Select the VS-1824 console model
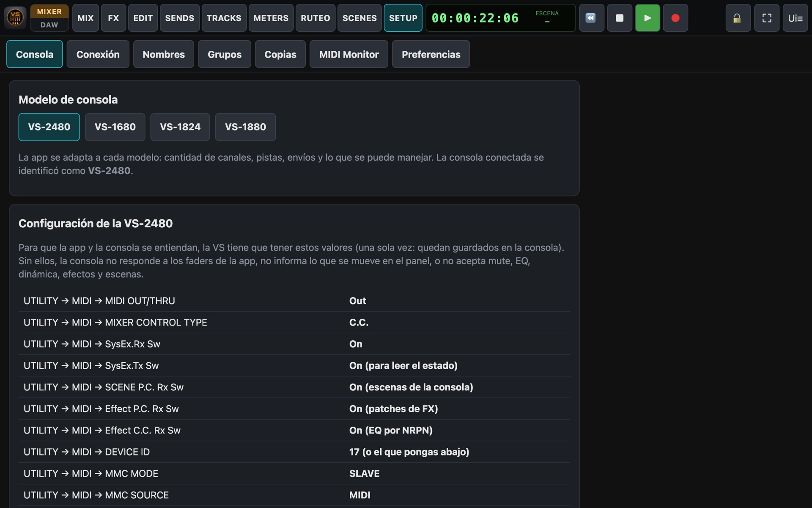 180,127
